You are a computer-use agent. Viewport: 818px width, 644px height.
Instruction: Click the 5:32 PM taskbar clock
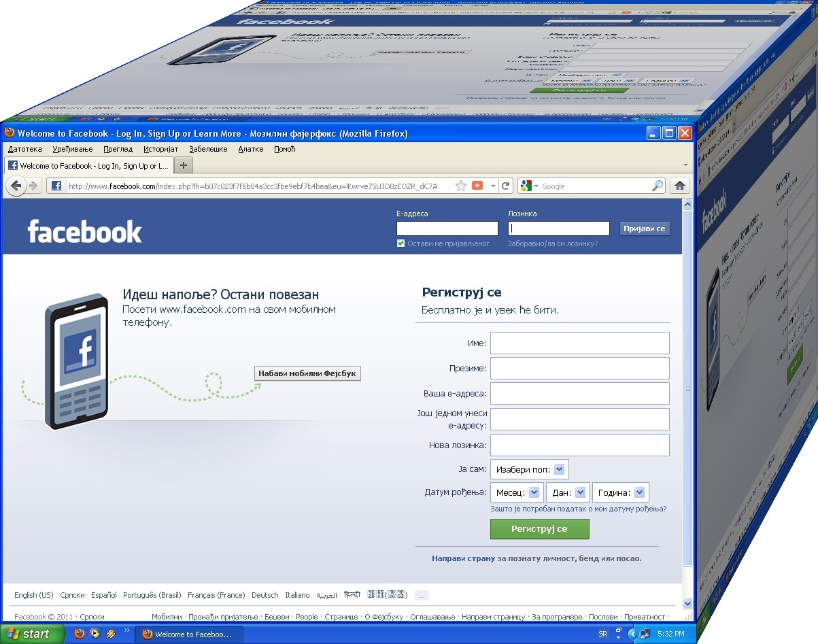tap(672, 634)
